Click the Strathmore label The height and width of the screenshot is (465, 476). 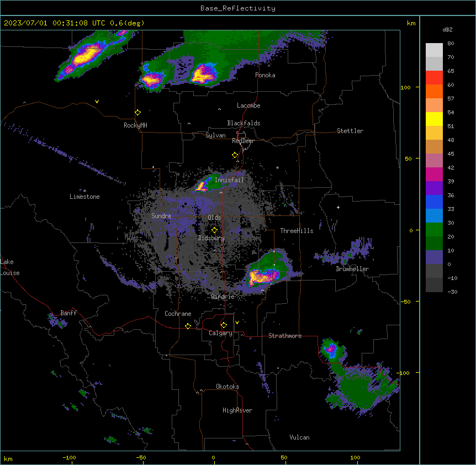(x=285, y=336)
